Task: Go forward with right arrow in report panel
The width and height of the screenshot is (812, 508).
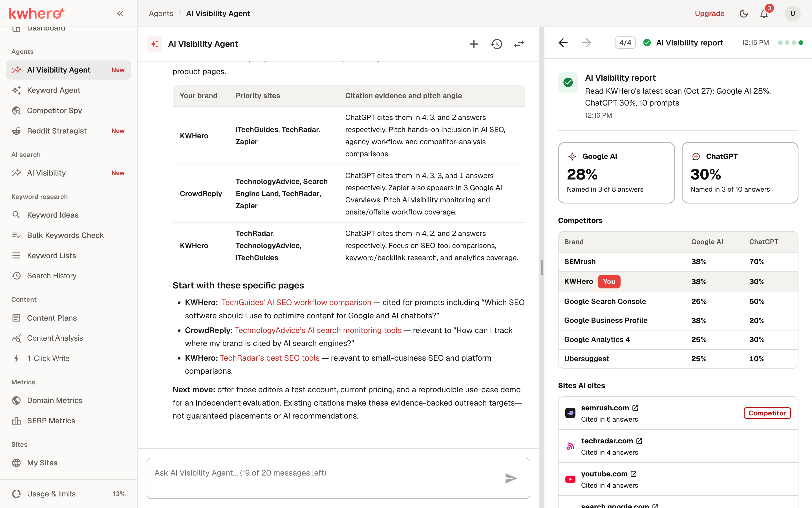Action: tap(586, 43)
